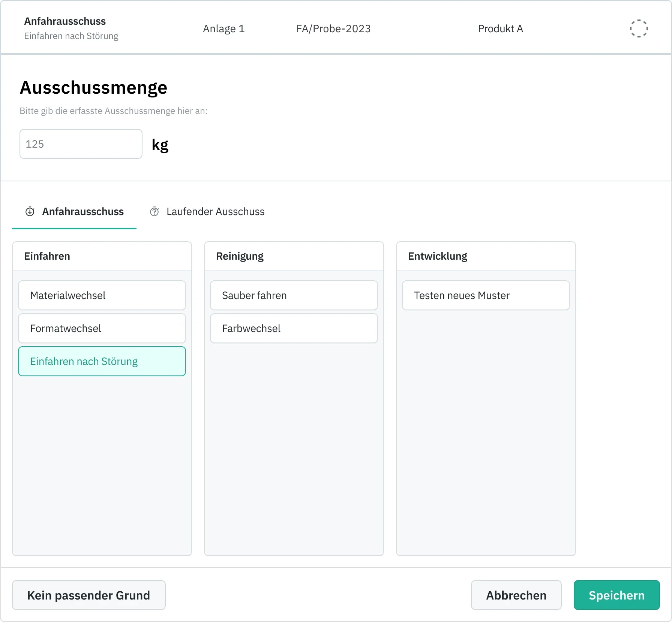Pick the Sauber fahren reason

point(294,295)
